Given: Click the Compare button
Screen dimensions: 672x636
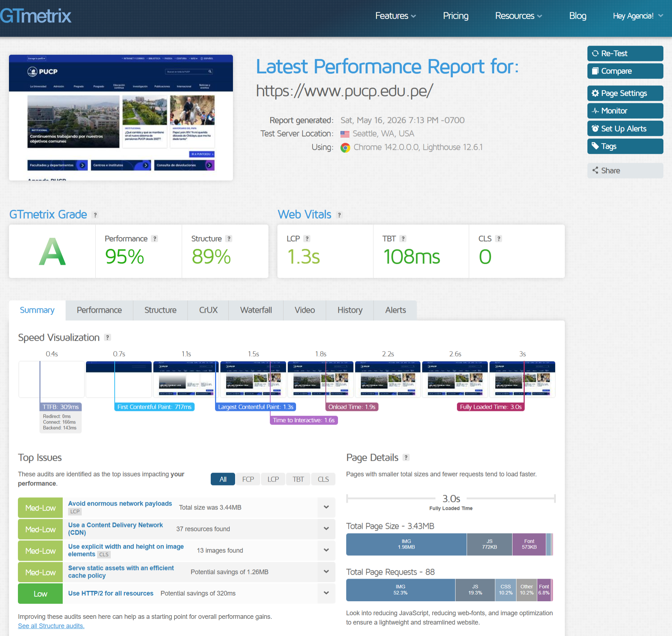Looking at the screenshot, I should (625, 71).
